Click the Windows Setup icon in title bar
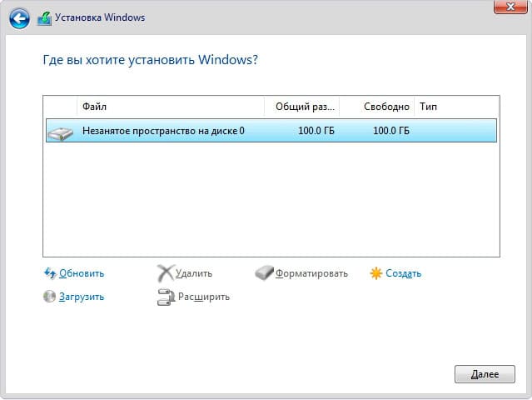This screenshot has width=532, height=400. 43,18
